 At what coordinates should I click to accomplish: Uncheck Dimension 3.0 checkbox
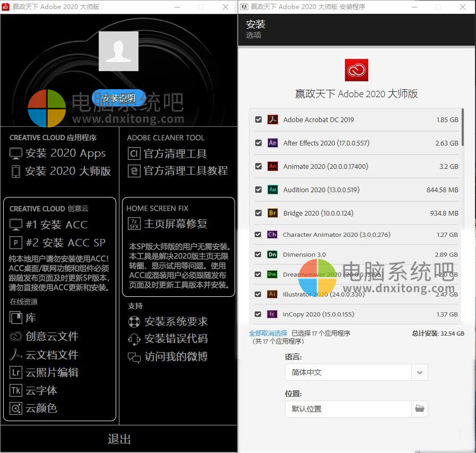pos(258,254)
